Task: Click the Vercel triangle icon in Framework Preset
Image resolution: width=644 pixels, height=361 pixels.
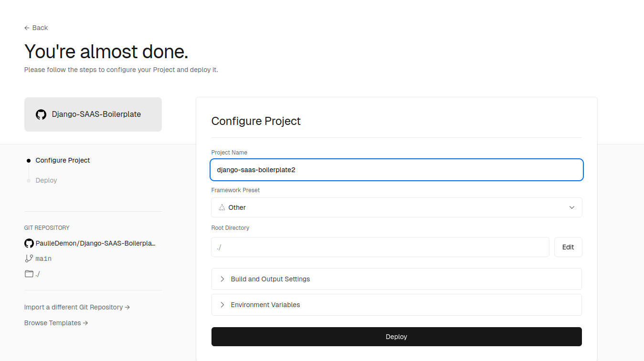Action: [x=221, y=207]
